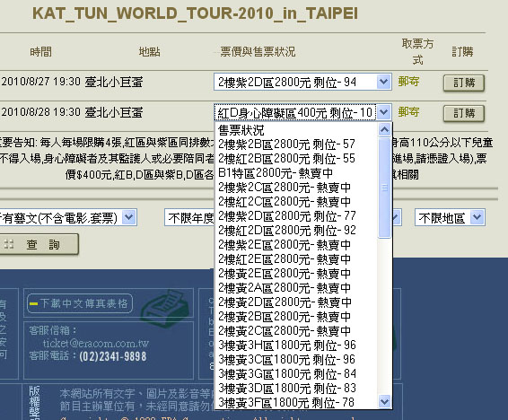The width and height of the screenshot is (508, 420).
Task: Select 3樓黃3C區1800元 剩位-96 option
Action: pos(296,359)
